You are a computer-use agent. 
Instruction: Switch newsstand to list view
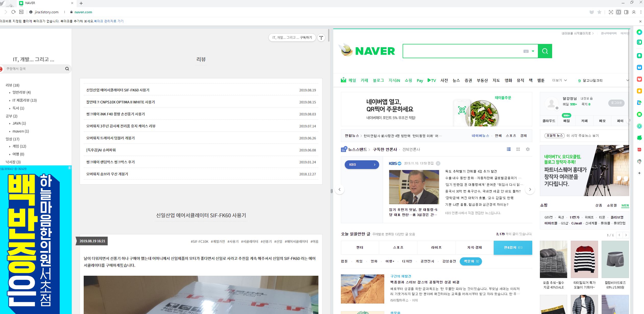pyautogui.click(x=509, y=149)
